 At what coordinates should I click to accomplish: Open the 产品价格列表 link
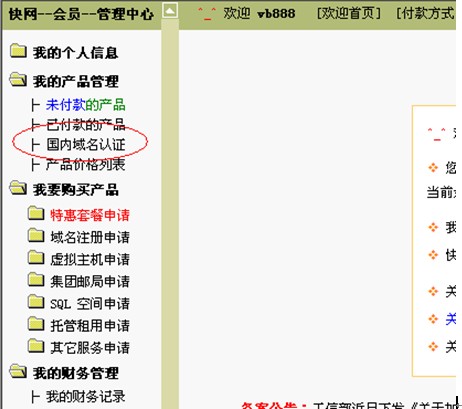pyautogui.click(x=86, y=164)
